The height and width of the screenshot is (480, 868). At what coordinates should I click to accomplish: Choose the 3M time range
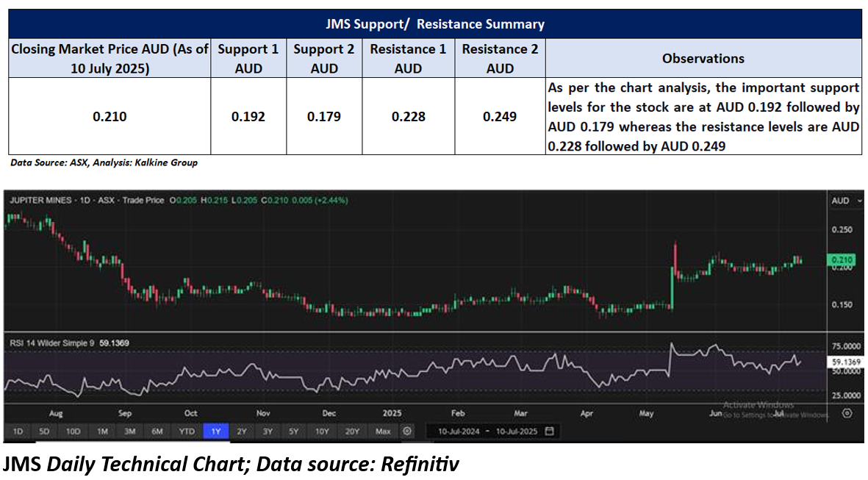pos(130,431)
